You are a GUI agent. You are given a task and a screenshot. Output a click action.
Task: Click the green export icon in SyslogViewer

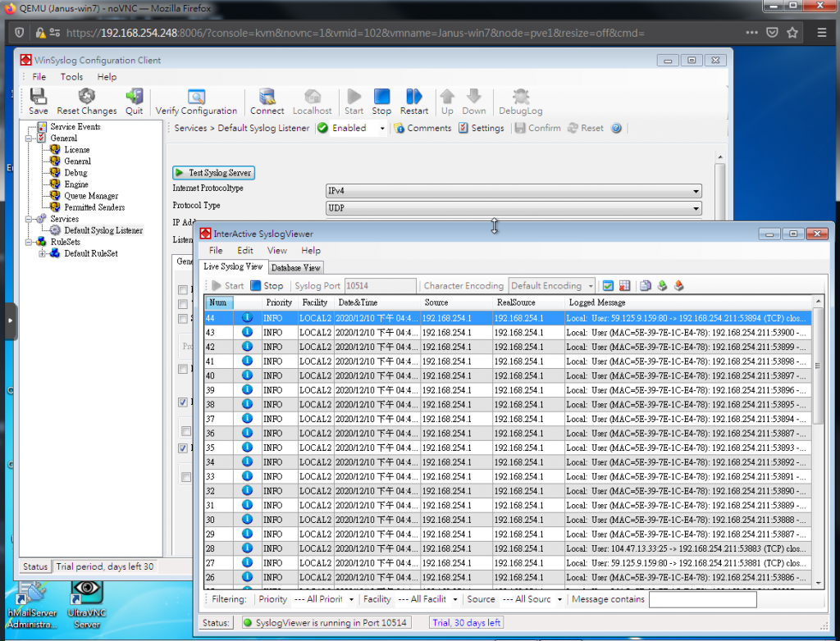662,286
